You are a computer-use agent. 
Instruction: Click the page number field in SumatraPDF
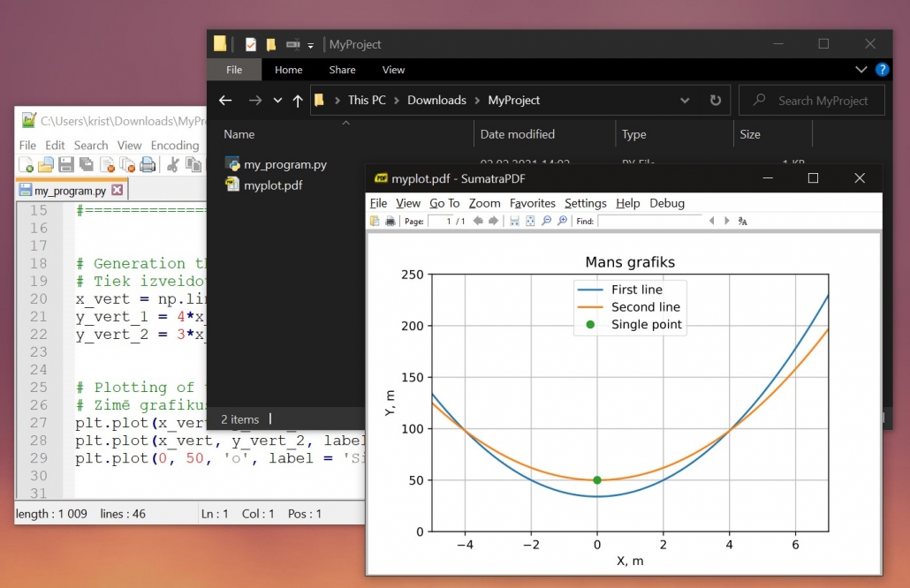pyautogui.click(x=440, y=221)
